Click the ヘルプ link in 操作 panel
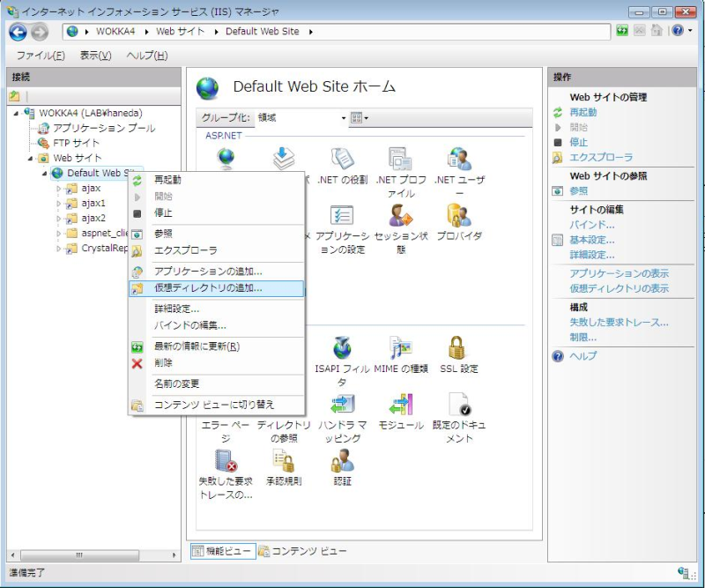 click(x=583, y=356)
